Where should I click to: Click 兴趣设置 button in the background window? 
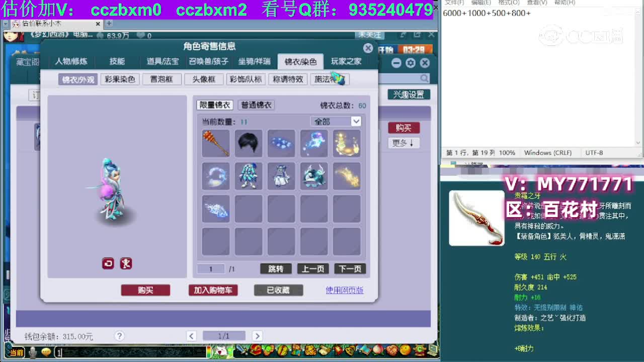(409, 95)
